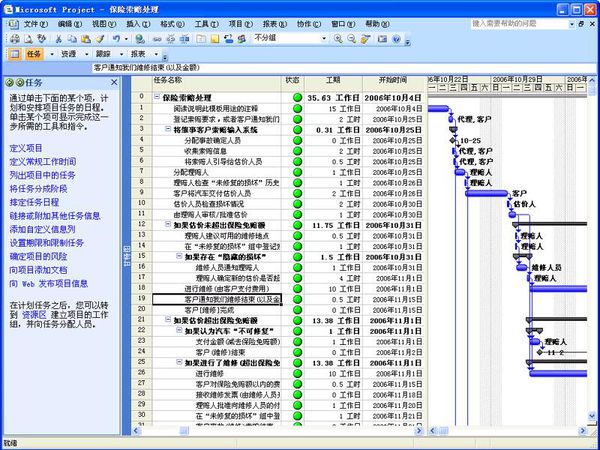
Task: Click the Project Guide forward arrow
Action: click(20, 83)
